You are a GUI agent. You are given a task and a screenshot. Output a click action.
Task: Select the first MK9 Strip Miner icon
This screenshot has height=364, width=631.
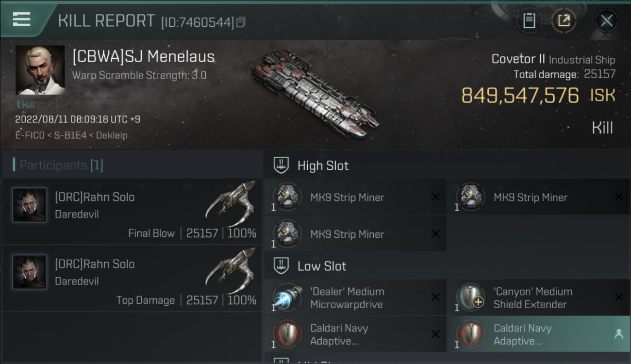[287, 197]
